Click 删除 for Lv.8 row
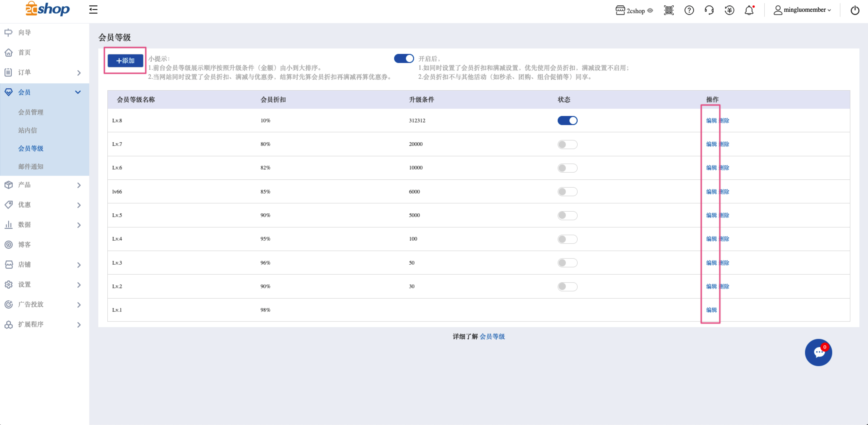 click(x=724, y=121)
